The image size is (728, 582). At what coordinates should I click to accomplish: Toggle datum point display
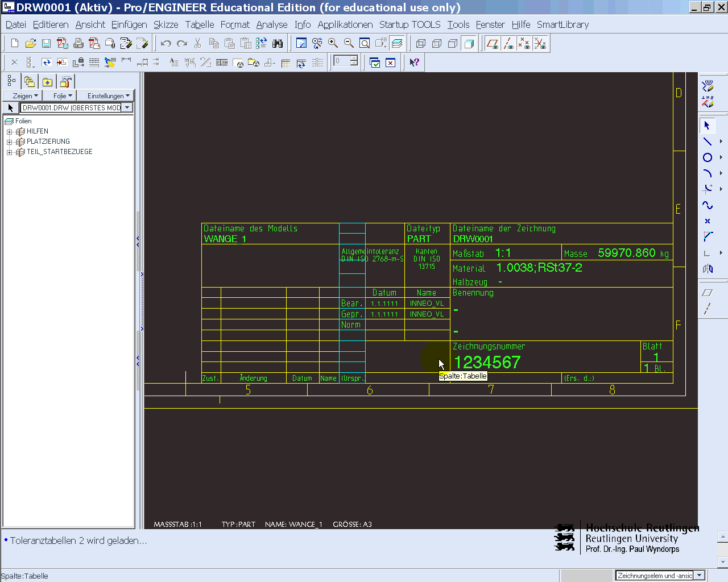524,43
